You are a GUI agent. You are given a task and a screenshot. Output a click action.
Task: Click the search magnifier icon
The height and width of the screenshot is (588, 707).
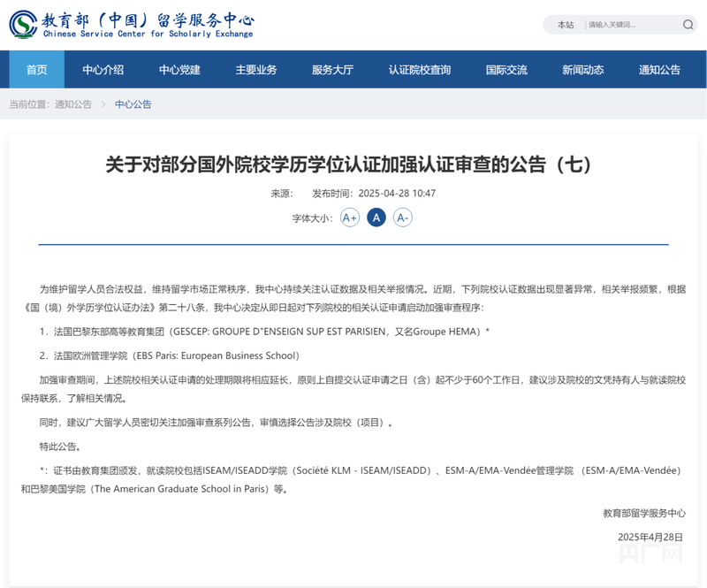coord(688,25)
